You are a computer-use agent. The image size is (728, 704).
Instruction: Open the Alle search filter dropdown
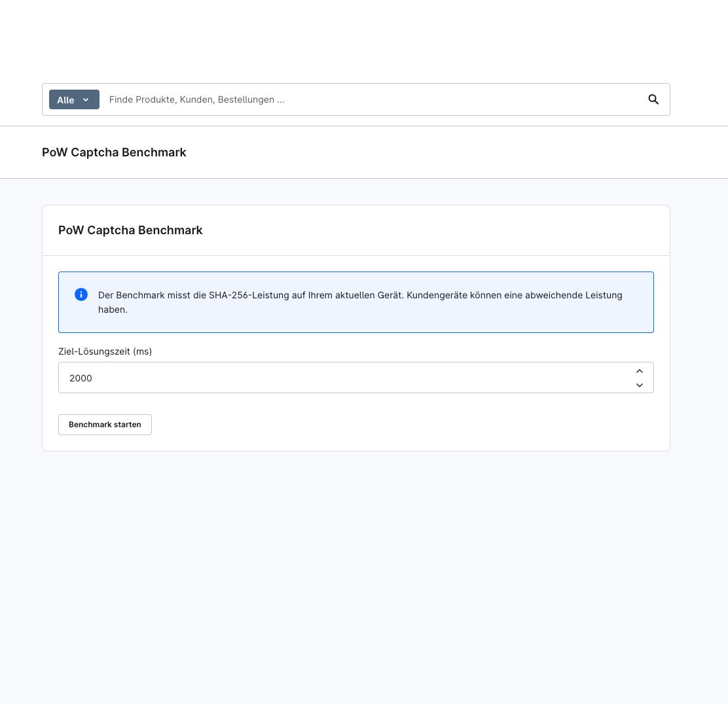(x=74, y=99)
